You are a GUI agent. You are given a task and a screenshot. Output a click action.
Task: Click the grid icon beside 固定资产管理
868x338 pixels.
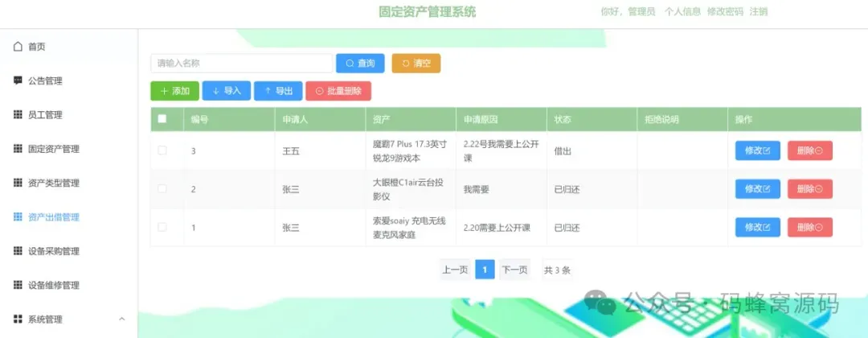(x=18, y=149)
